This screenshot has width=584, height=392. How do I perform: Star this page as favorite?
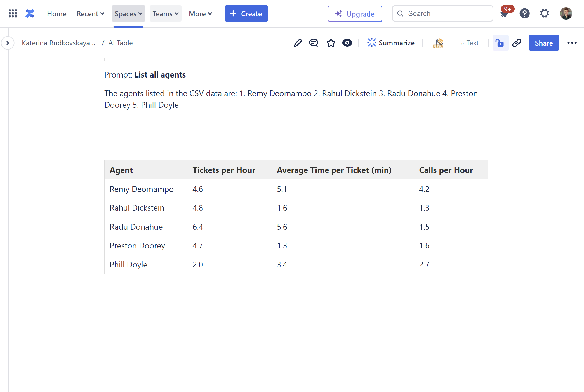pyautogui.click(x=331, y=43)
